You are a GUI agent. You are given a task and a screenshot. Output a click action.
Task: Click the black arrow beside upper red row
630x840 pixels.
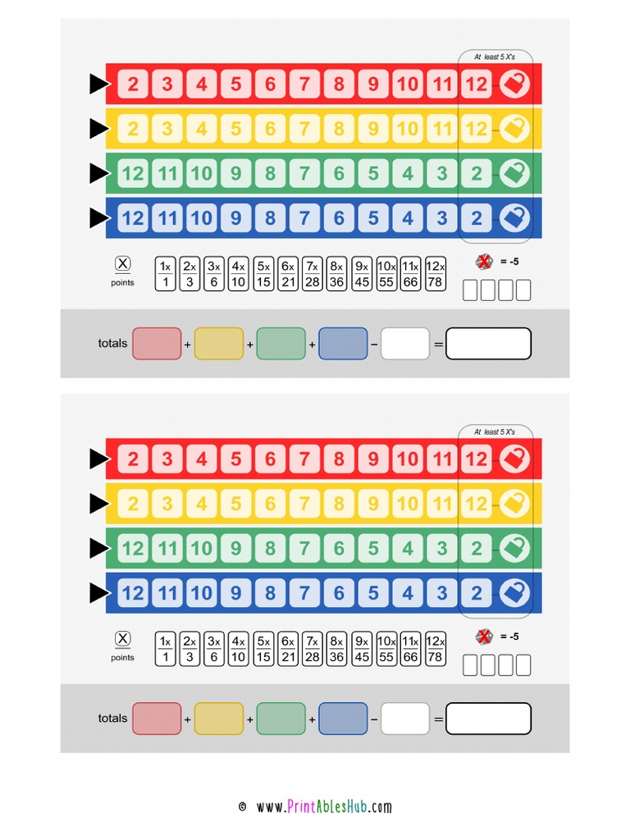point(99,84)
